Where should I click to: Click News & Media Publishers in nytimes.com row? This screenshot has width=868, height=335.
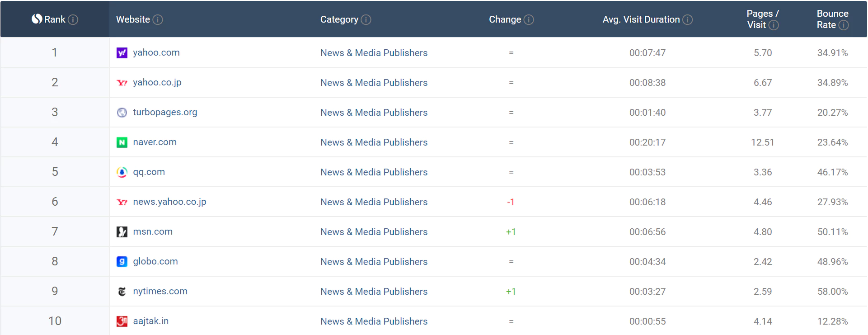[x=374, y=292]
